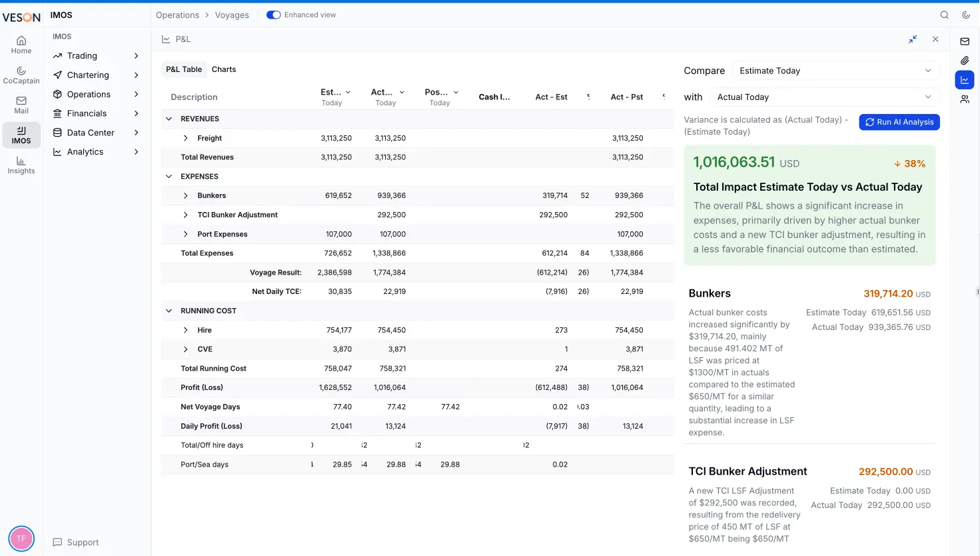This screenshot has height=556, width=980.
Task: Expand the Analytics submenu arrow
Action: click(137, 152)
